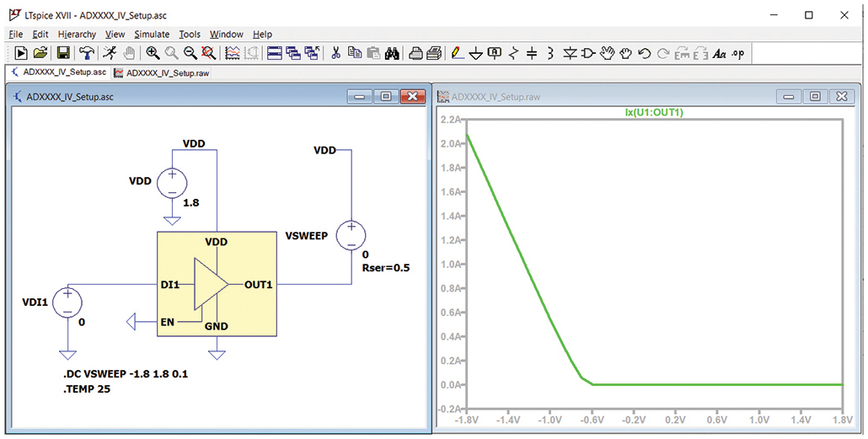Click the triangle buffer symbol in U1
Image resolution: width=868 pixels, height=439 pixels.
211,285
